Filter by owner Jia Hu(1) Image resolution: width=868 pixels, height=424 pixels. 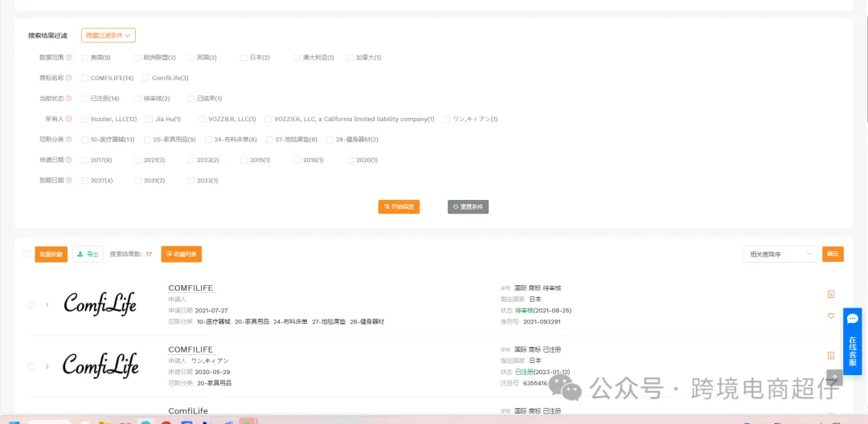point(149,119)
